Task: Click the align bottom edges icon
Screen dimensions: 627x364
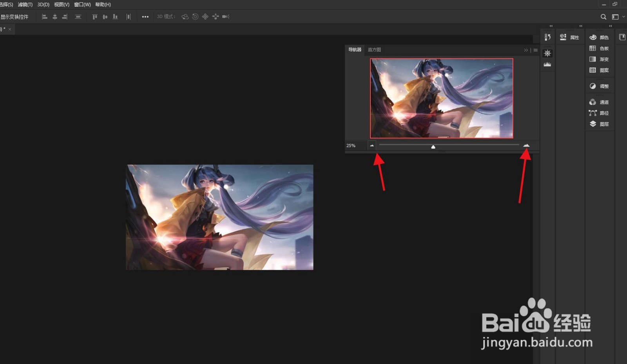Action: pyautogui.click(x=115, y=17)
